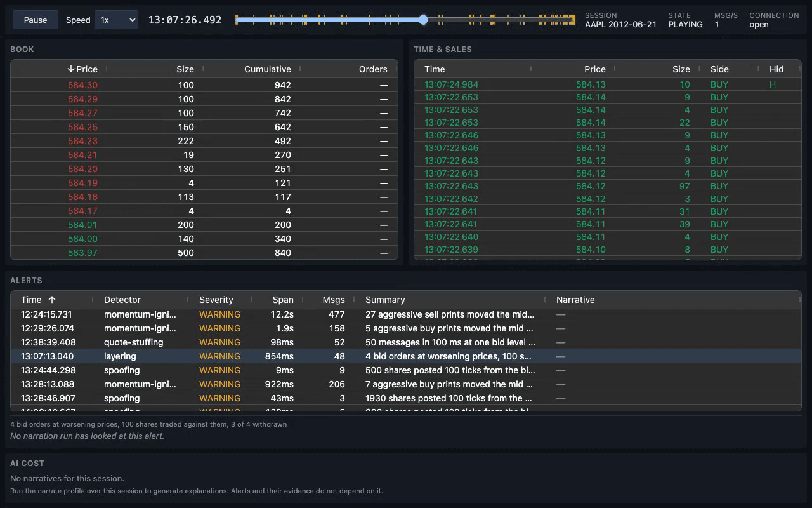Select the trade at 13:07:22.640

click(x=607, y=237)
